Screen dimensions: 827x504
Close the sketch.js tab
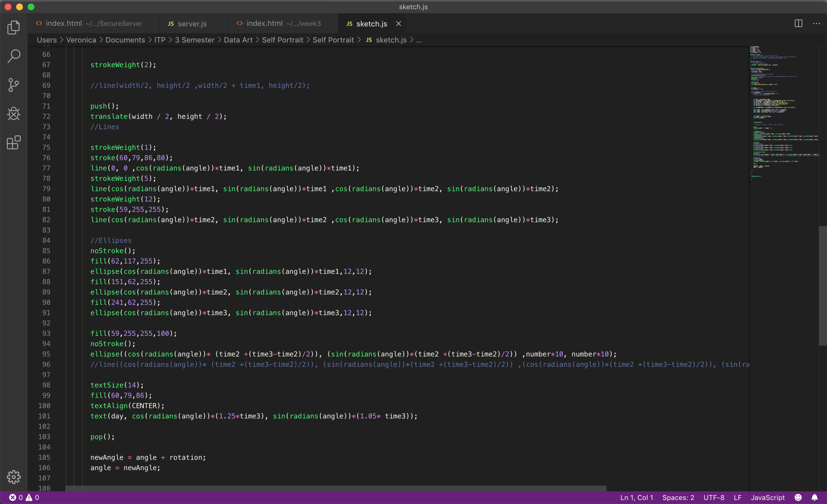(x=398, y=23)
